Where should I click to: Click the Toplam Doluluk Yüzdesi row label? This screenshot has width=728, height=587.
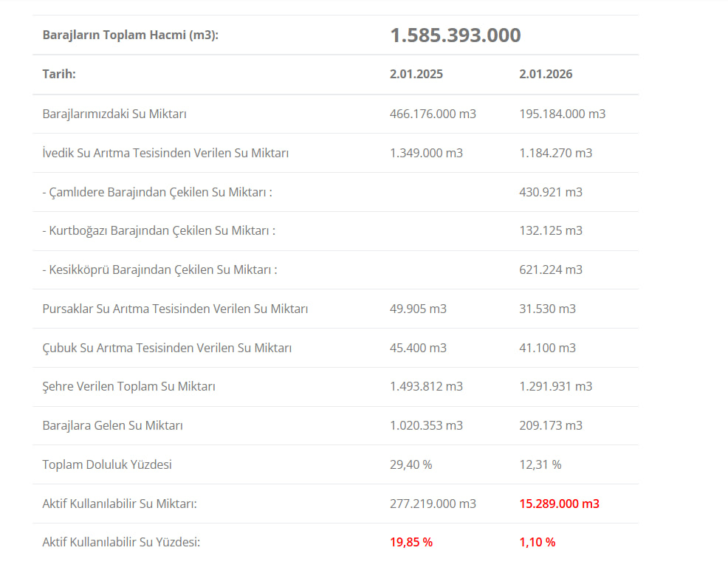tap(107, 464)
